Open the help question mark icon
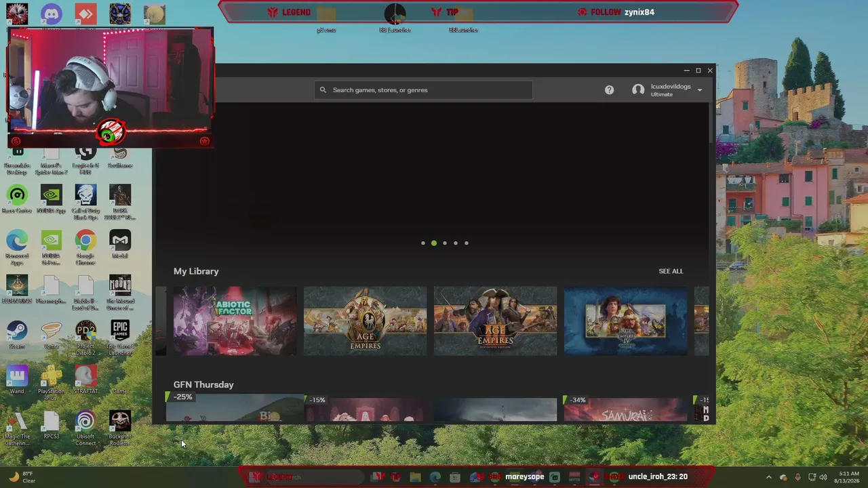This screenshot has width=868, height=488. [x=609, y=90]
